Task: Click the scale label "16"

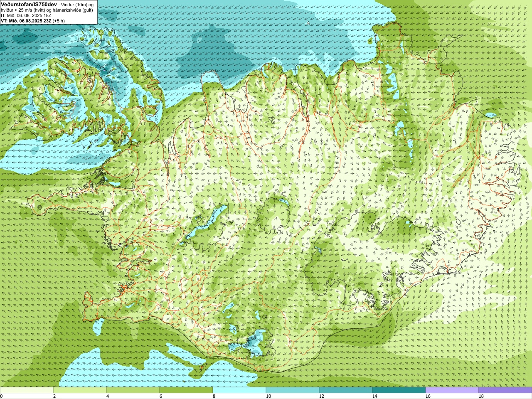Action: pyautogui.click(x=428, y=396)
